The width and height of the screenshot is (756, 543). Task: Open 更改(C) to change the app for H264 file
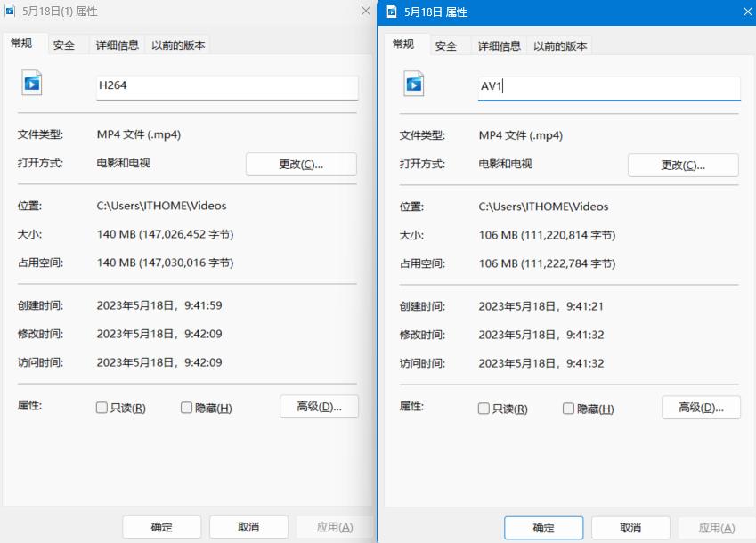coord(300,164)
